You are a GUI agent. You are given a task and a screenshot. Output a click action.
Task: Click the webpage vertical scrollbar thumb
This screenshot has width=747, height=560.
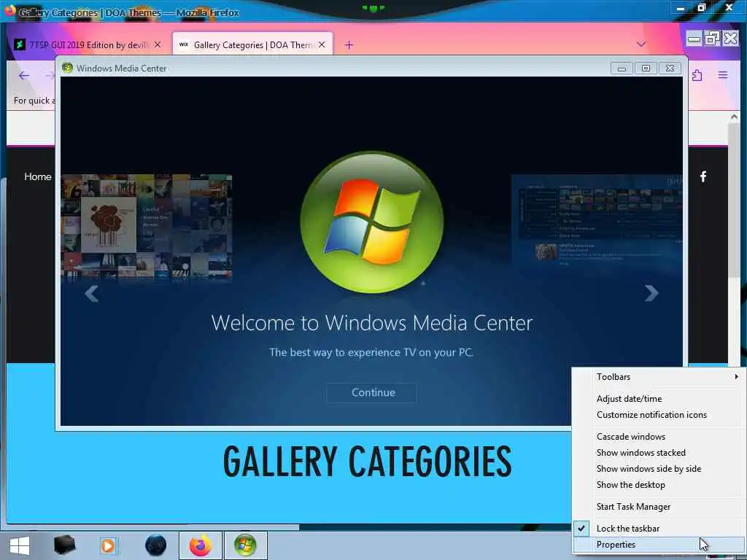coord(734,200)
